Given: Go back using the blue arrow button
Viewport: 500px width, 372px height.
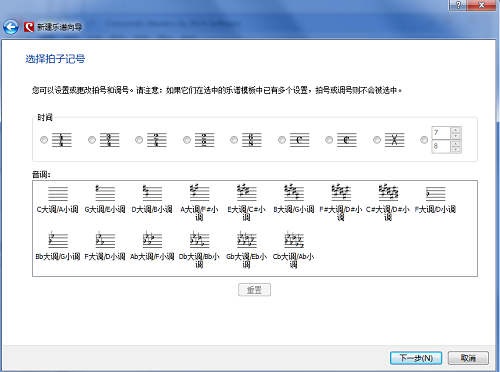Looking at the screenshot, I should 11,27.
